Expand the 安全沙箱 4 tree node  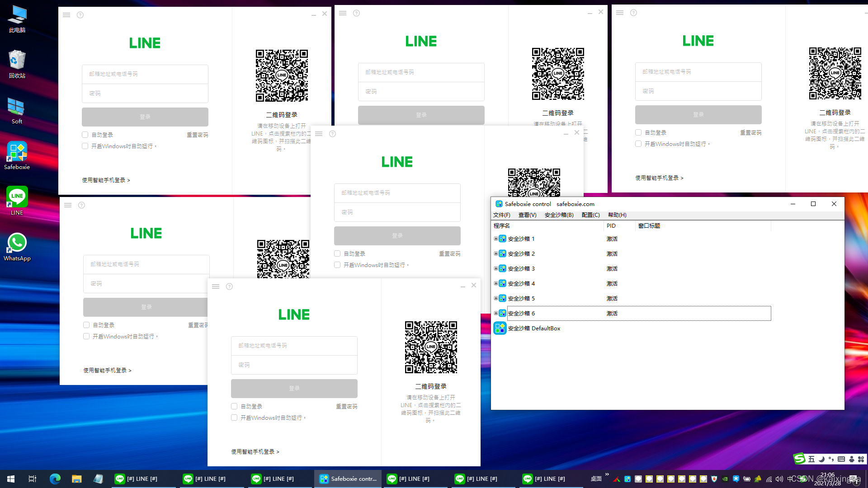pos(496,283)
